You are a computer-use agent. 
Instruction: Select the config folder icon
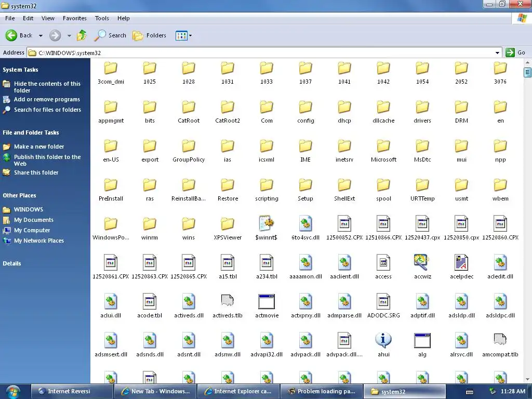click(305, 107)
